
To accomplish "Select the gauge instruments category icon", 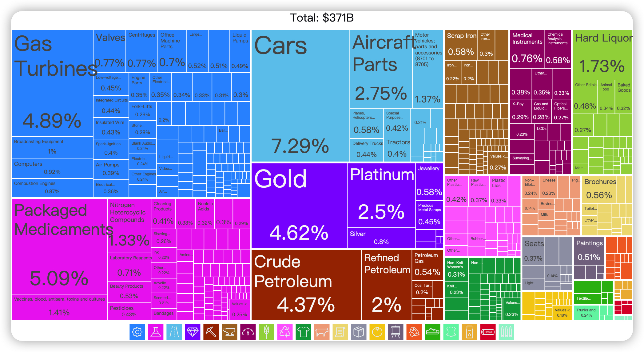I will (248, 332).
